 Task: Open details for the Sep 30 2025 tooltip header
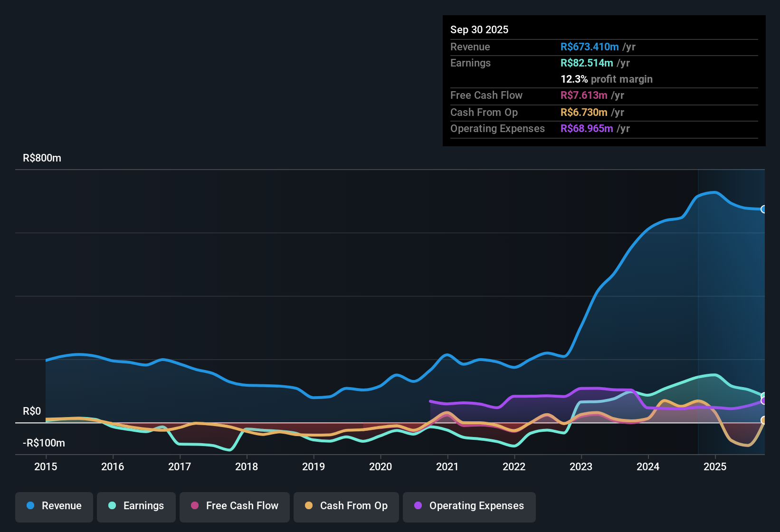pos(479,29)
